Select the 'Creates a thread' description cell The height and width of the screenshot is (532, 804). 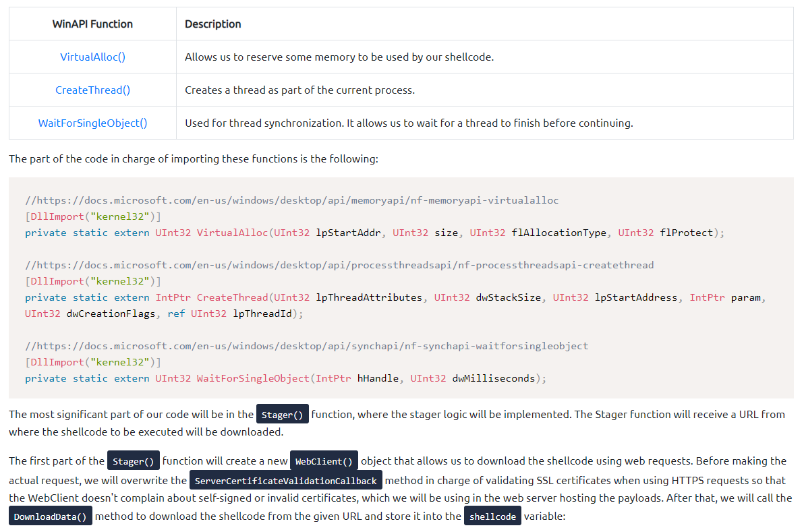(x=299, y=90)
